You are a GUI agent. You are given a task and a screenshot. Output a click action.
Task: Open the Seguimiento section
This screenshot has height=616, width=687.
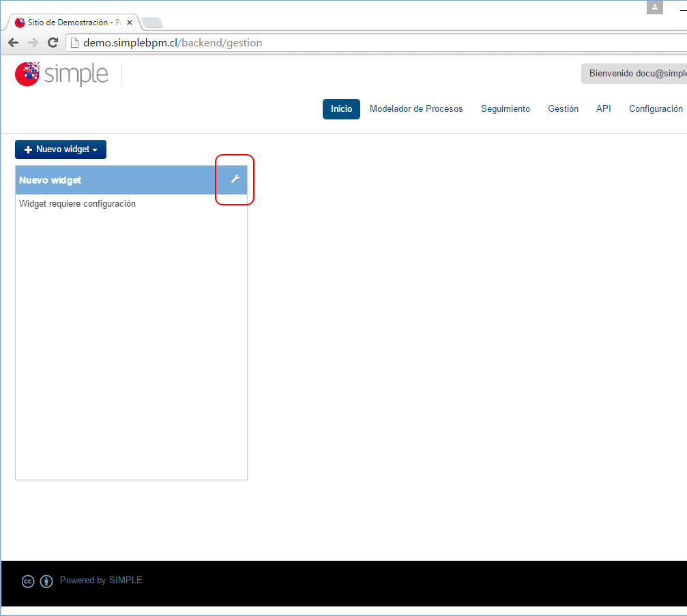[x=506, y=109]
